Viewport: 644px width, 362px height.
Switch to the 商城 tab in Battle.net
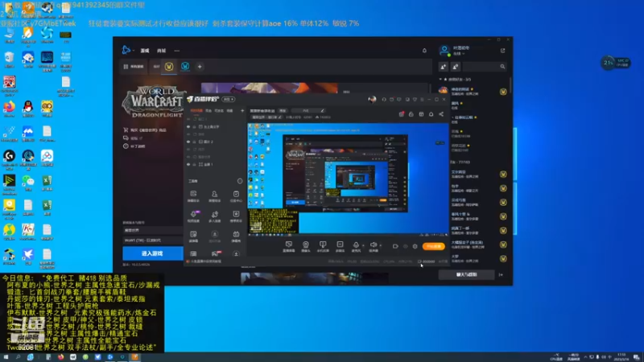pyautogui.click(x=161, y=51)
